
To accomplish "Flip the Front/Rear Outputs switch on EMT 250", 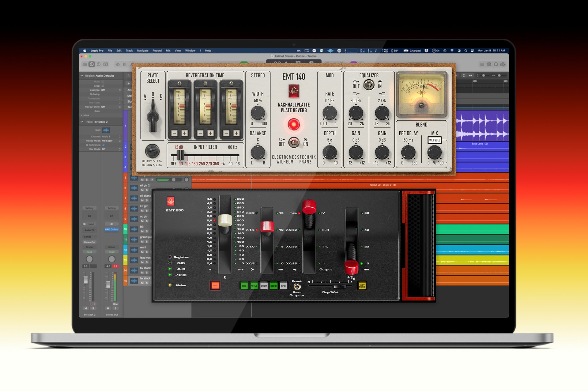I will click(x=297, y=287).
